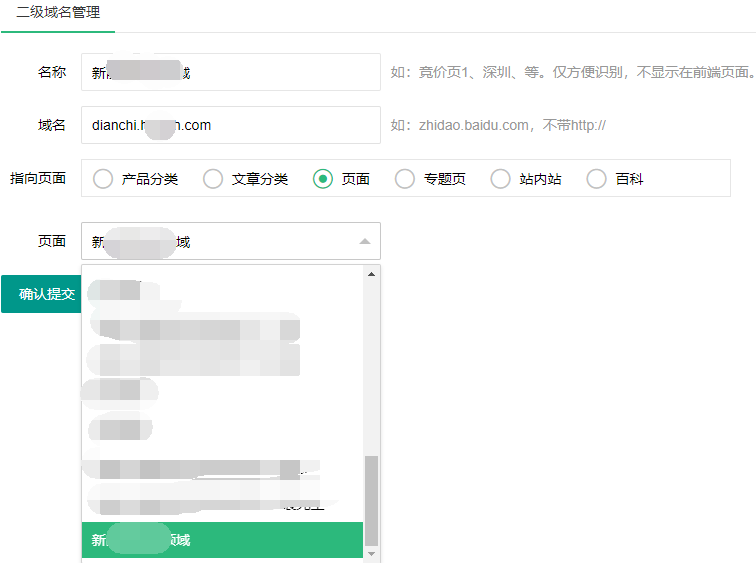Open the 二级域名管理 tab
Screen dimensions: 756x563
tap(58, 13)
